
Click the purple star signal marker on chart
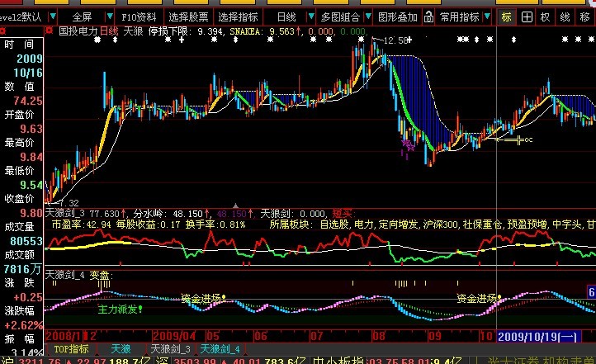[408, 145]
